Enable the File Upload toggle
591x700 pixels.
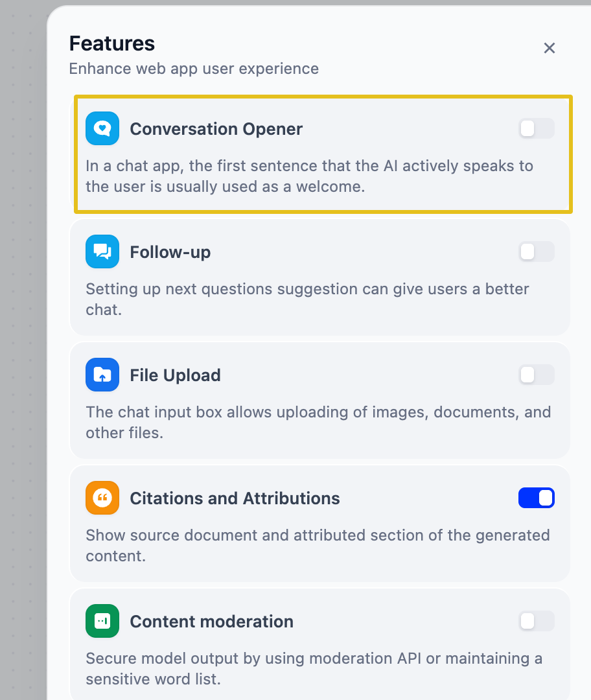click(x=537, y=375)
